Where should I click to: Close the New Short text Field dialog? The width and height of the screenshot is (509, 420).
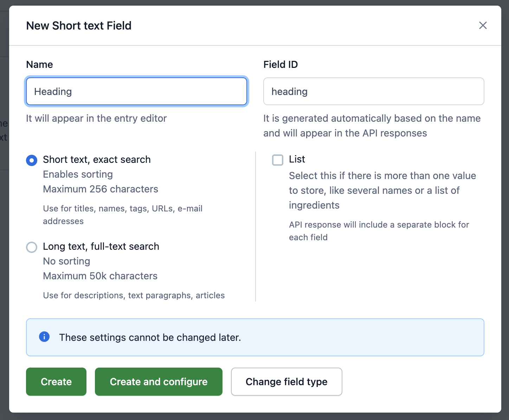(x=483, y=25)
